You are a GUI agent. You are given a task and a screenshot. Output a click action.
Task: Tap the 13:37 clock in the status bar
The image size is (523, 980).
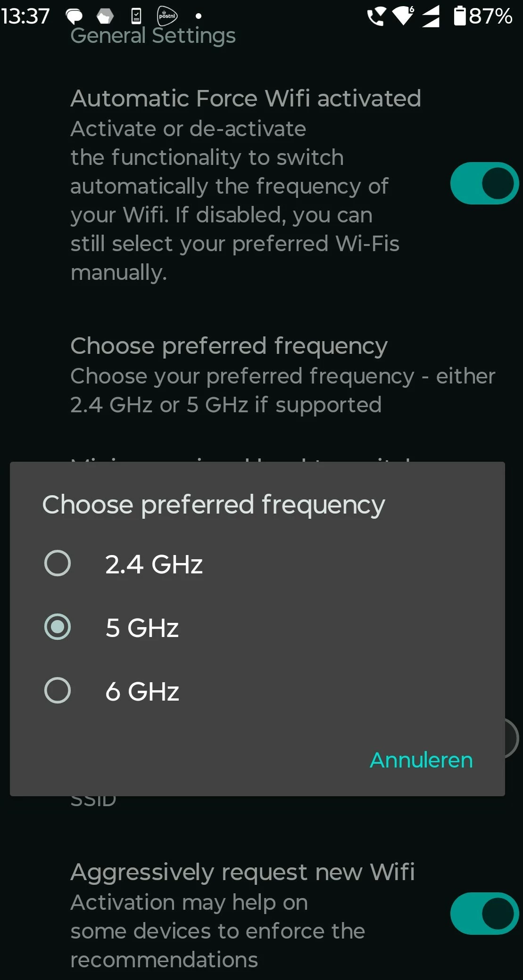click(x=25, y=16)
